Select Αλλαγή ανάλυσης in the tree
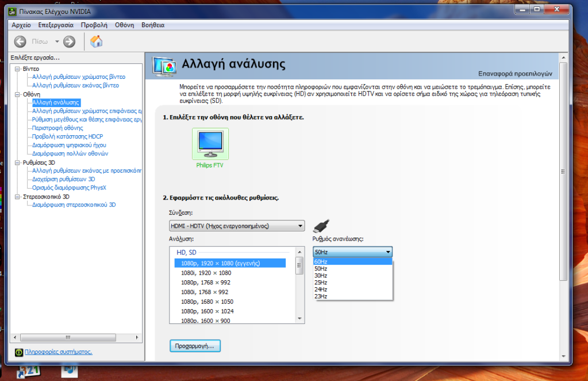The image size is (588, 381). pos(56,102)
